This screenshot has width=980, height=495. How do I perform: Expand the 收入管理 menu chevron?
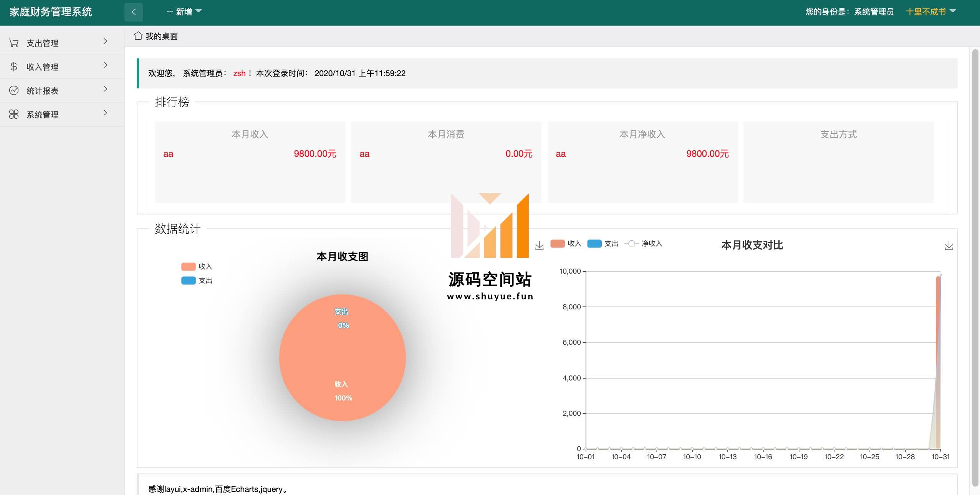tap(105, 65)
